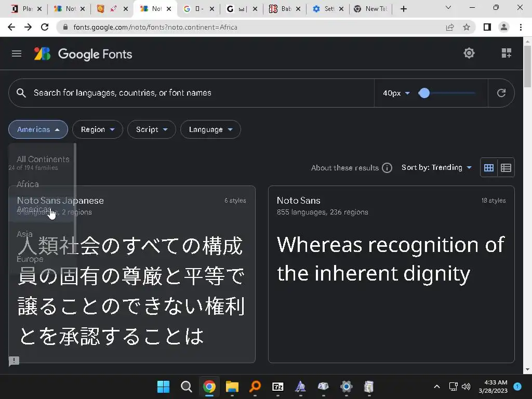Show hidden tray icons
Screen dimensions: 532x399
point(437,387)
